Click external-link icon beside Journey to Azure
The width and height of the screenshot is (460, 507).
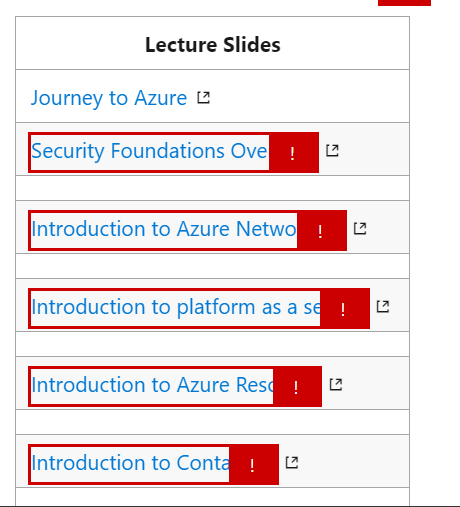pyautogui.click(x=203, y=98)
